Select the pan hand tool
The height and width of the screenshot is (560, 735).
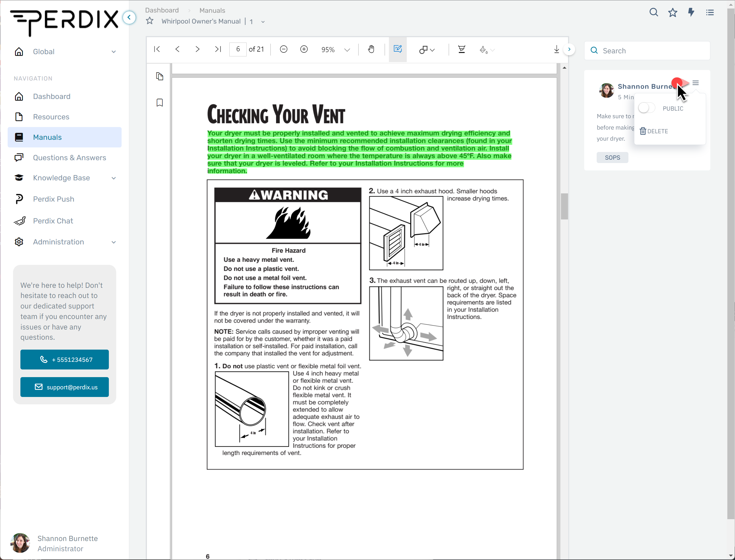coord(371,49)
